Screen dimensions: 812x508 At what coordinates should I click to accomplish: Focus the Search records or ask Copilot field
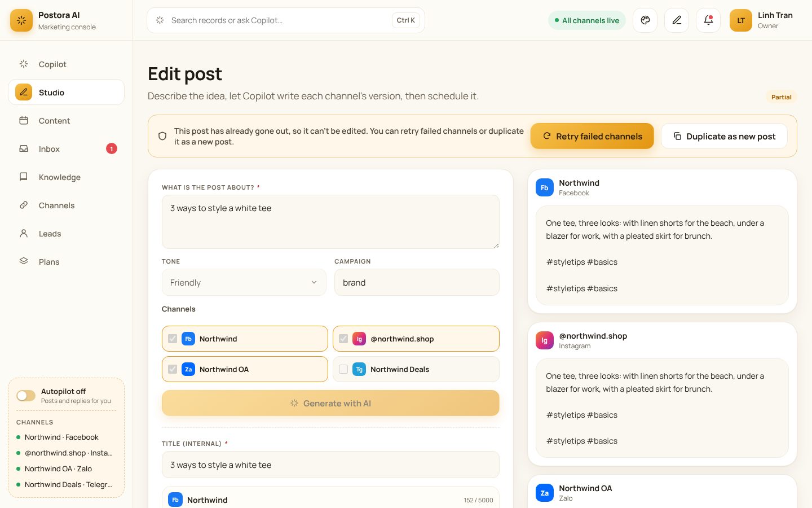point(285,20)
